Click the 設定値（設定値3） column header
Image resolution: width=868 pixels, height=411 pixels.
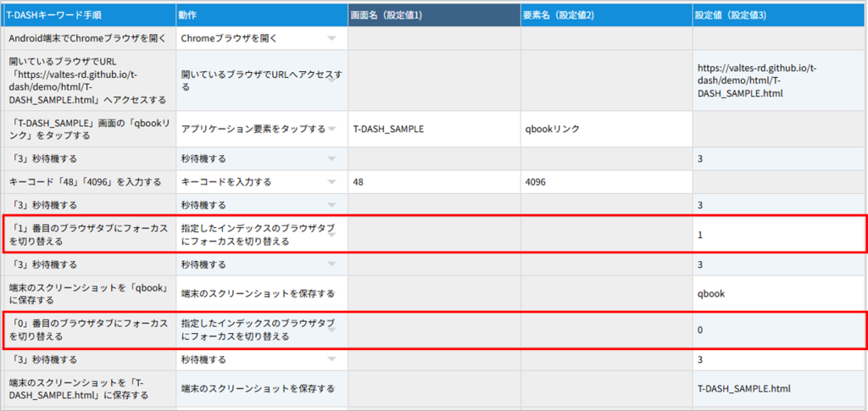tap(779, 16)
